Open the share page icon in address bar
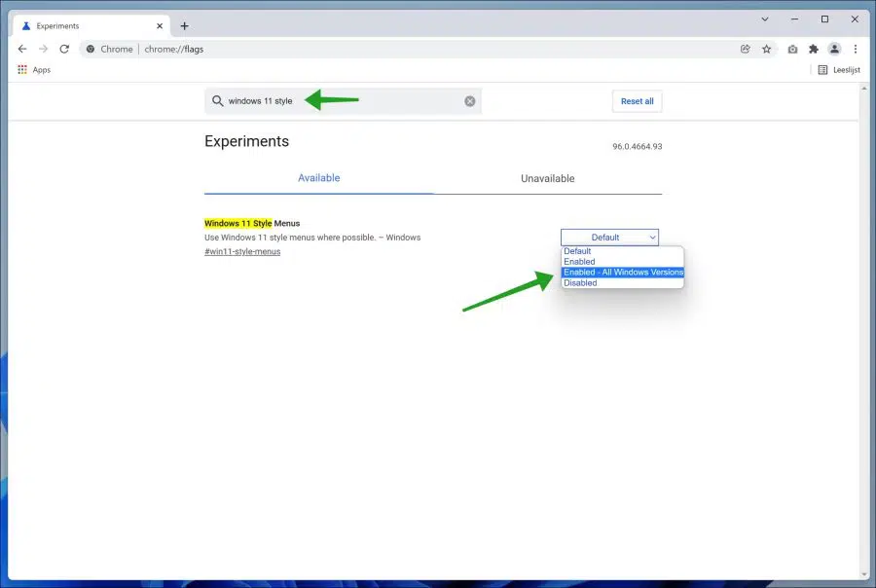876x588 pixels. click(746, 50)
